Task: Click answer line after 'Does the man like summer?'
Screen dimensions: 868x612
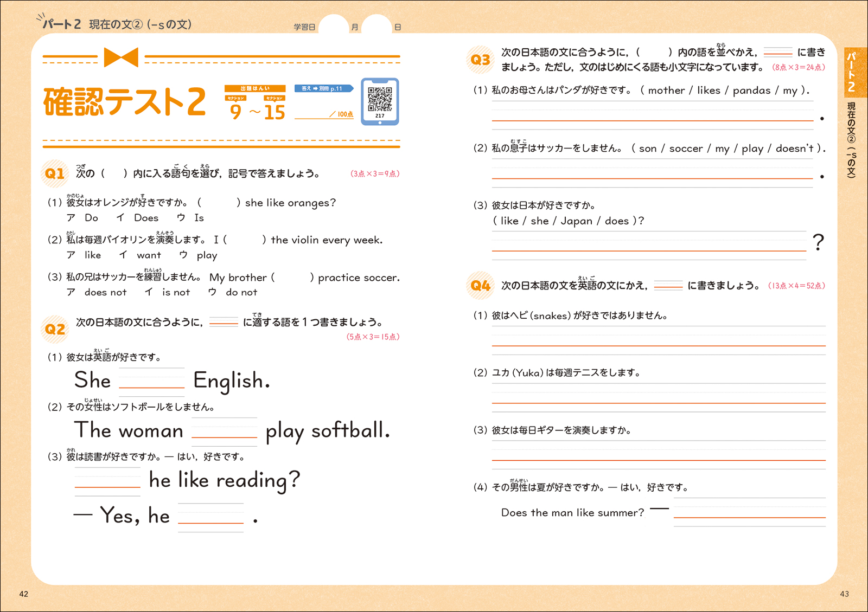Action: pyautogui.click(x=750, y=512)
